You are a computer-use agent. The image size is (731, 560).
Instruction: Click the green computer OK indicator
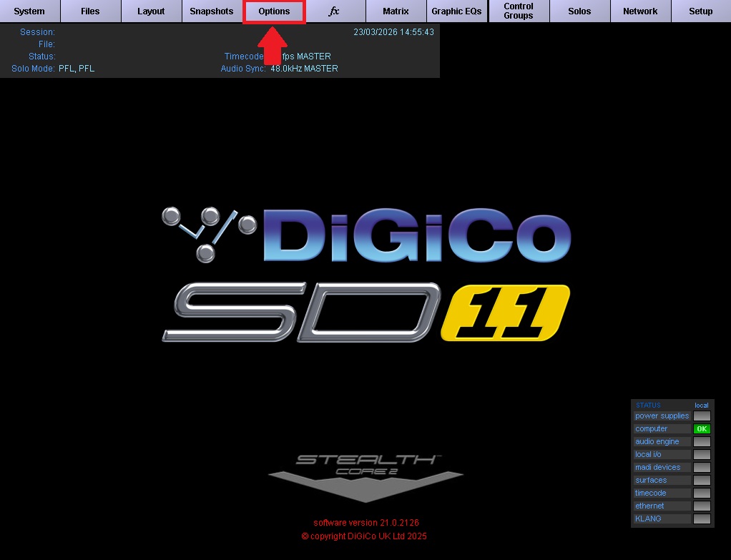tap(702, 428)
